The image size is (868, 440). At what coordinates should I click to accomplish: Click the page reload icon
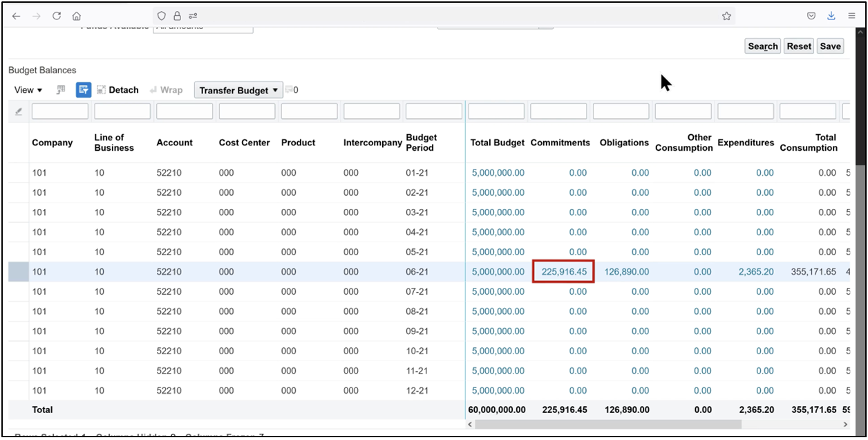pyautogui.click(x=57, y=15)
